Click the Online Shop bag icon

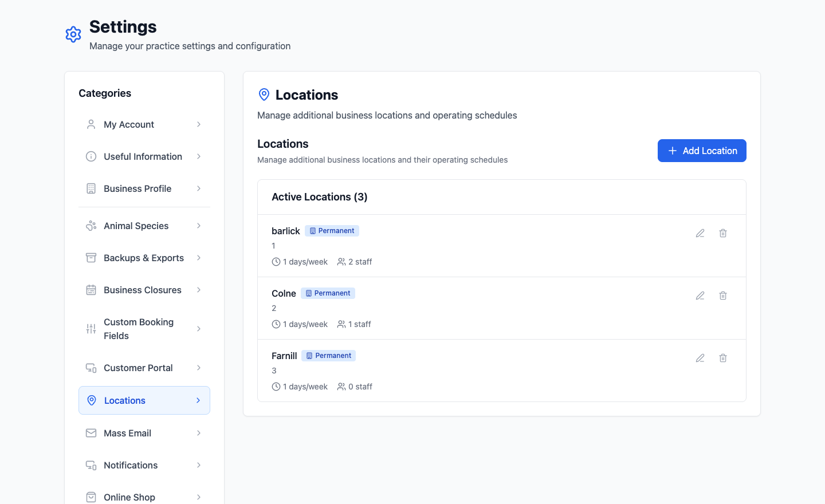pos(91,497)
